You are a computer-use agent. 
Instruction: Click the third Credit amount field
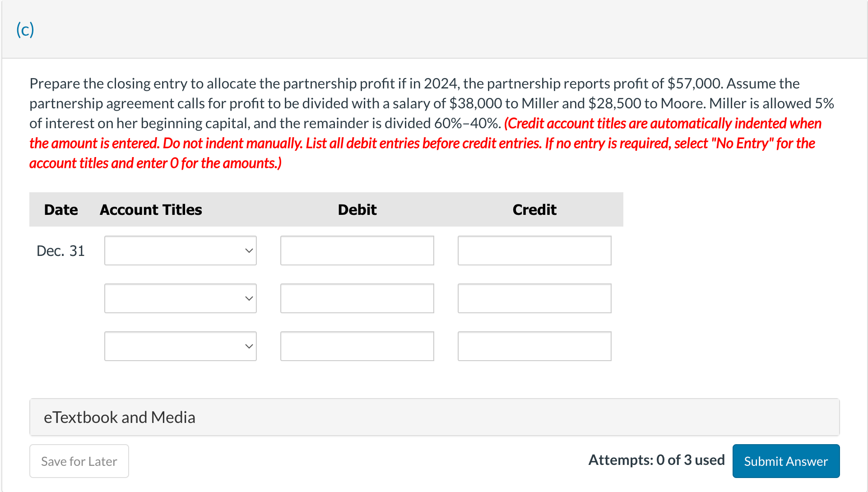pyautogui.click(x=534, y=346)
